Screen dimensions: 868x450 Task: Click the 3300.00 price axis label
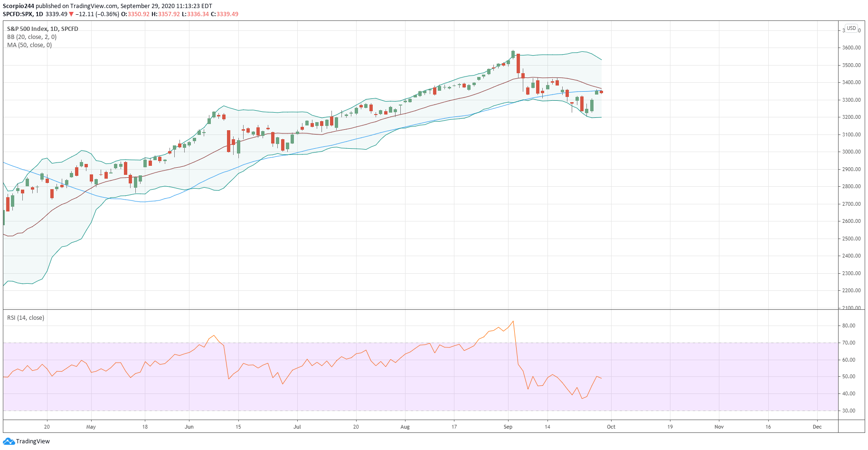click(851, 100)
